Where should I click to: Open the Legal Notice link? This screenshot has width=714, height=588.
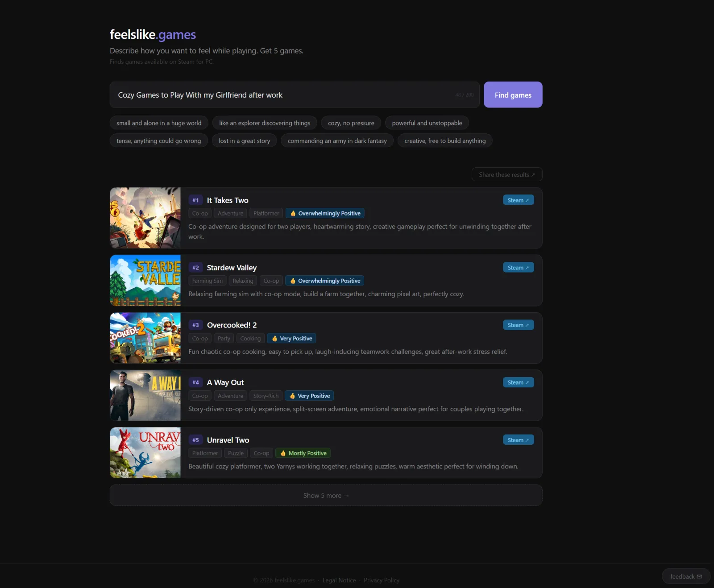click(x=339, y=580)
